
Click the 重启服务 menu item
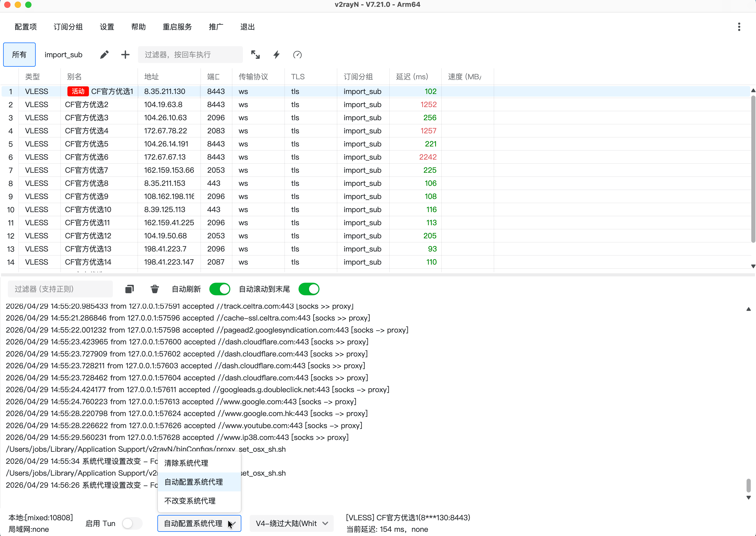click(177, 27)
